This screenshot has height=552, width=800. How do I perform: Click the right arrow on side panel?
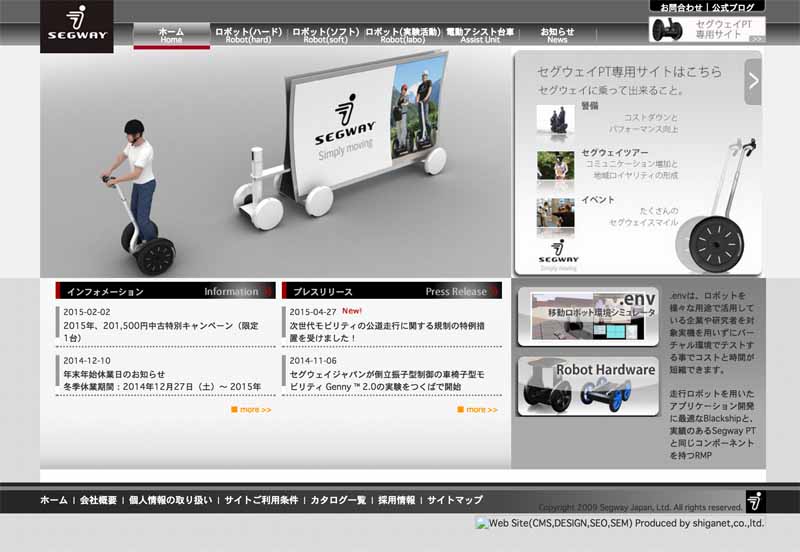pos(753,82)
